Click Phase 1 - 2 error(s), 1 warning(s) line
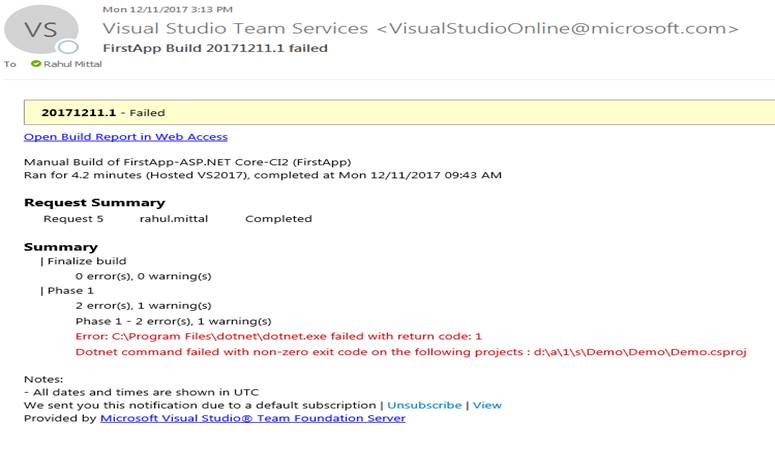Screen dimensions: 775x459 (173, 321)
